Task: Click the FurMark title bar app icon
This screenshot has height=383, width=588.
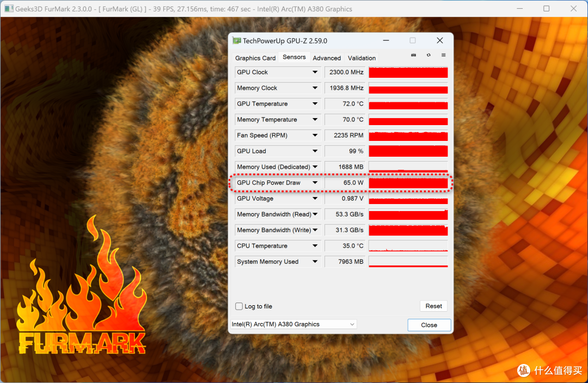Action: pos(9,9)
